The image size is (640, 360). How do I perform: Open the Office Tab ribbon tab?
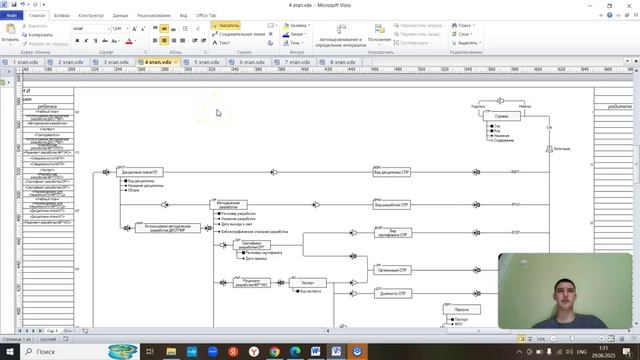(x=206, y=16)
